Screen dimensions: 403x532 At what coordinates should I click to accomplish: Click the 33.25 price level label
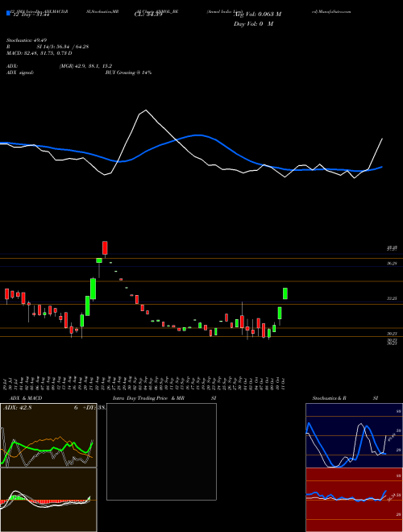coord(393,298)
